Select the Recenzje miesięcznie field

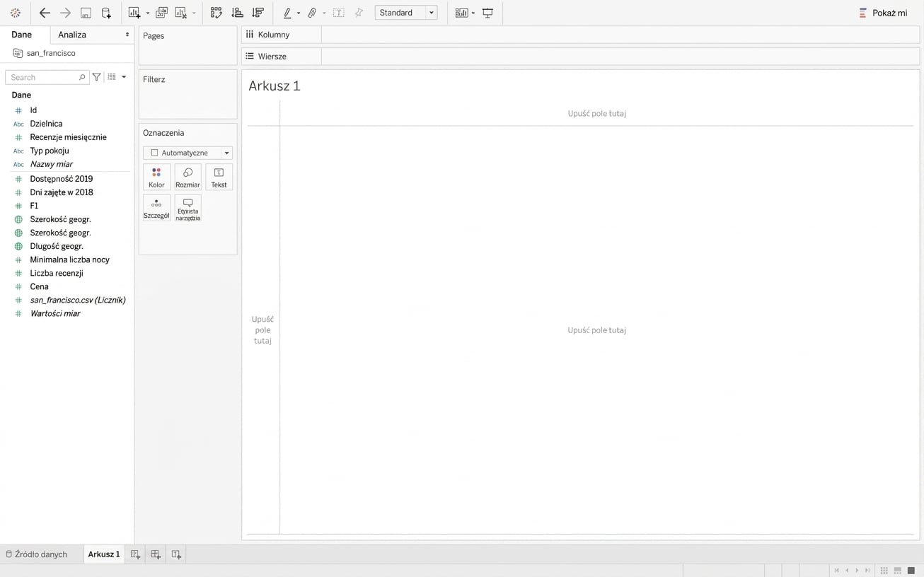click(67, 137)
